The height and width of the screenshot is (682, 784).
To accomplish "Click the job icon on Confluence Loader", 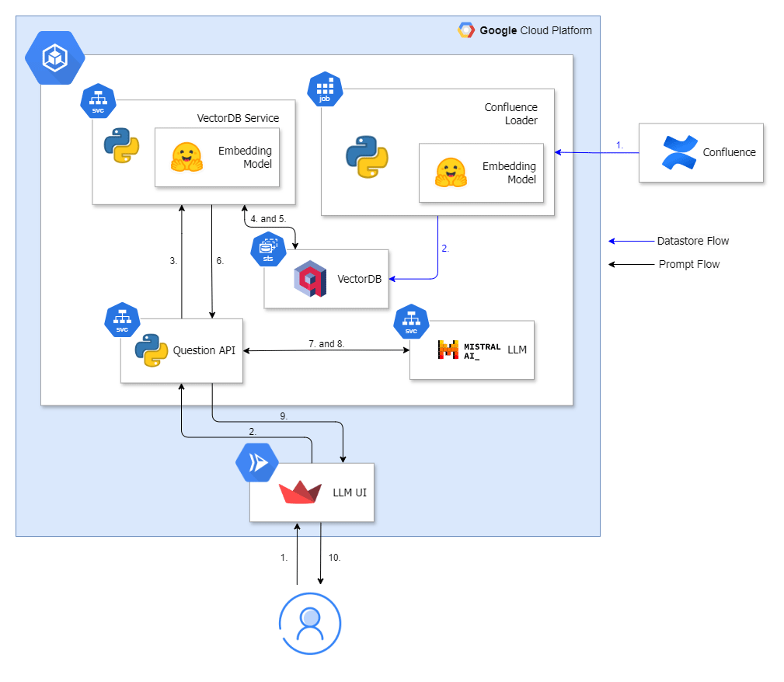I will point(325,89).
